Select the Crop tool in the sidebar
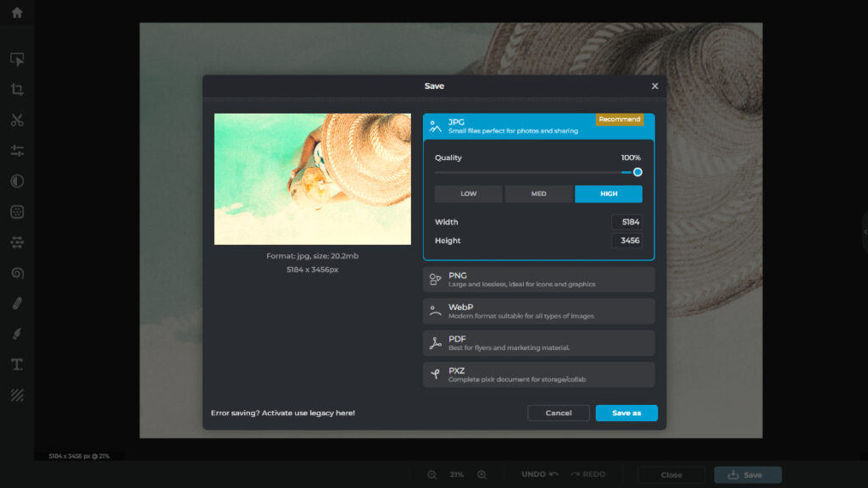The image size is (868, 488). pyautogui.click(x=17, y=89)
